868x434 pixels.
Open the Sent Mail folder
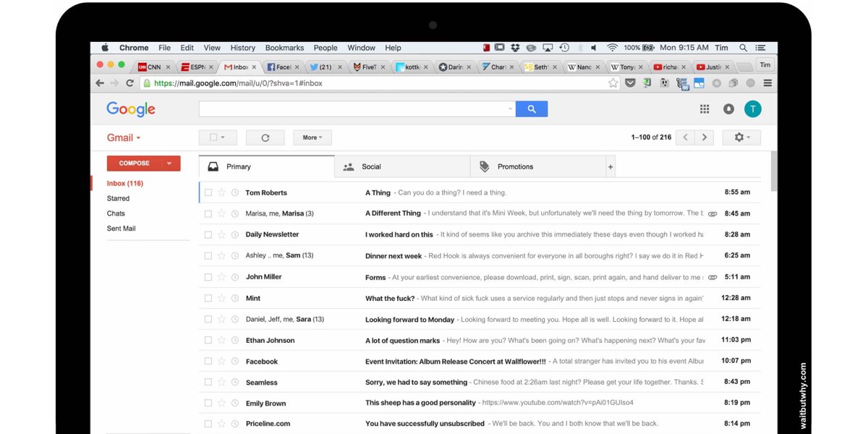coord(121,229)
